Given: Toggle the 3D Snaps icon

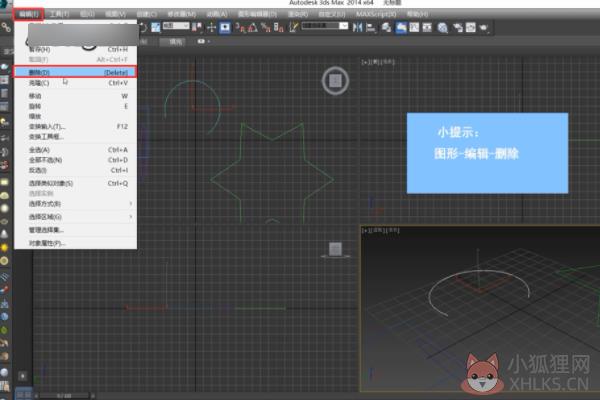Looking at the screenshot, I should 240,27.
